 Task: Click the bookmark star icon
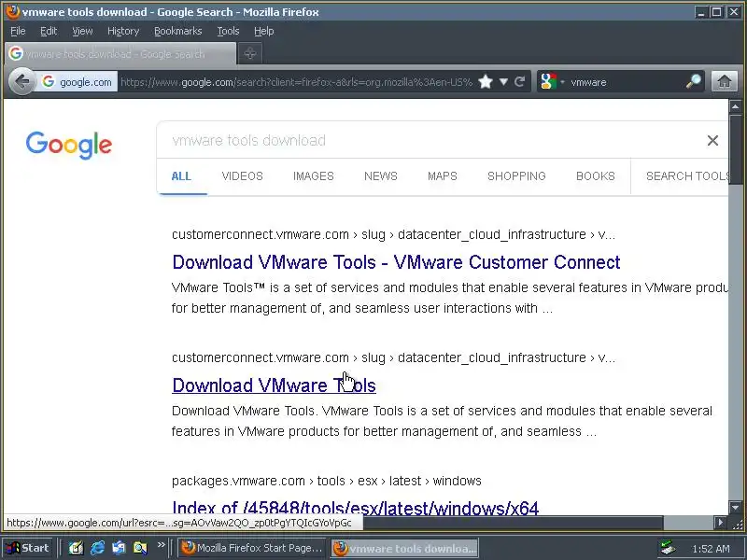485,82
